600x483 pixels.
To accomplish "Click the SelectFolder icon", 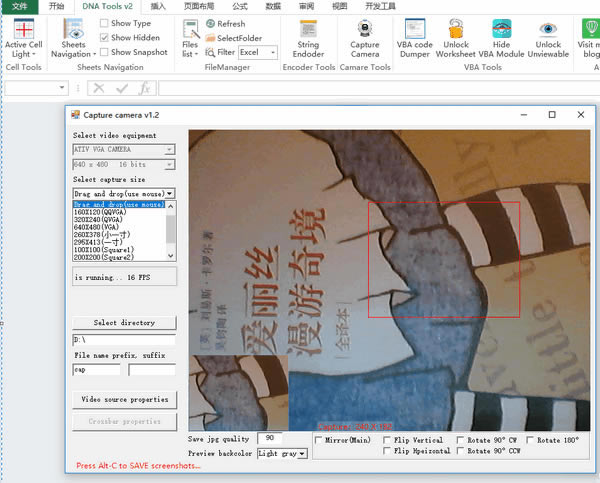I will [210, 38].
